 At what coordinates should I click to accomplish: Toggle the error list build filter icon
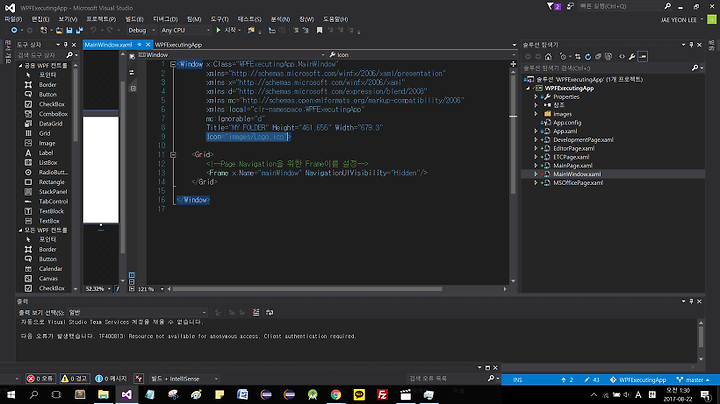(x=139, y=379)
